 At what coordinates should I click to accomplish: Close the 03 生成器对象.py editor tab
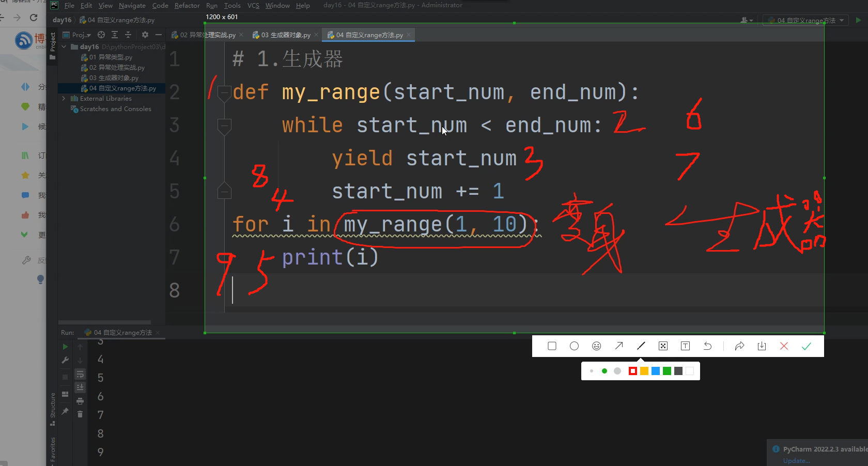coord(316,35)
